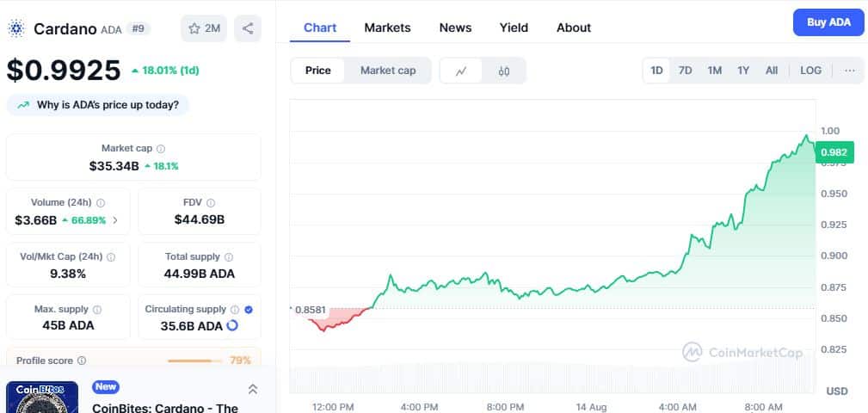This screenshot has width=868, height=413.
Task: Select 1D time range
Action: click(656, 71)
